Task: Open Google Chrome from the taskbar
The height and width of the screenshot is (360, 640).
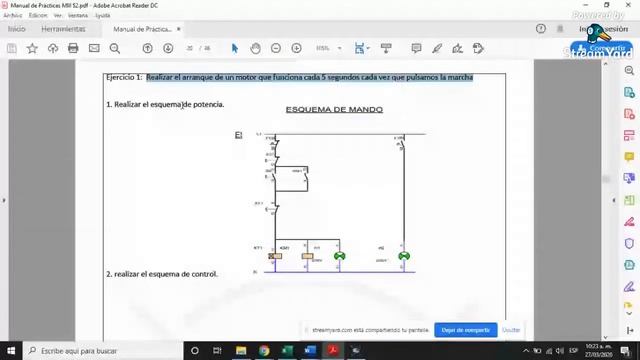Action: point(264,351)
